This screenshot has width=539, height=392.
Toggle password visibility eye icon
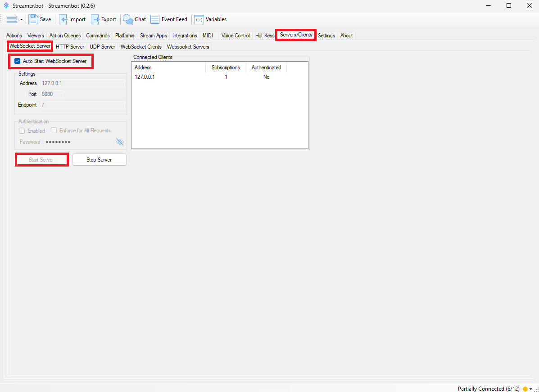120,142
